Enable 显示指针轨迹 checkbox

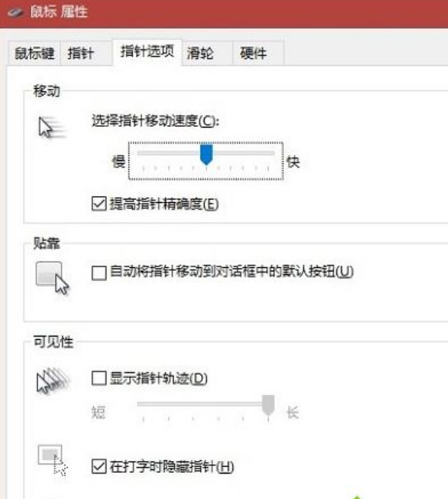point(99,378)
